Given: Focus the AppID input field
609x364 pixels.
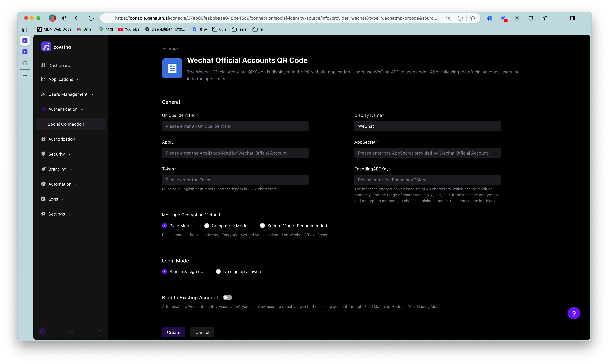Looking at the screenshot, I should click(x=235, y=153).
